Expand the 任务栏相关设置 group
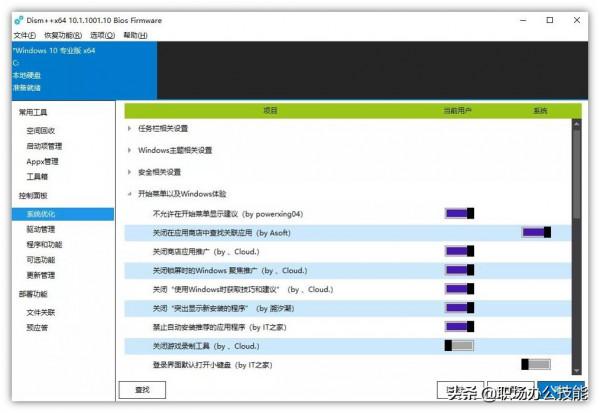 click(x=129, y=129)
